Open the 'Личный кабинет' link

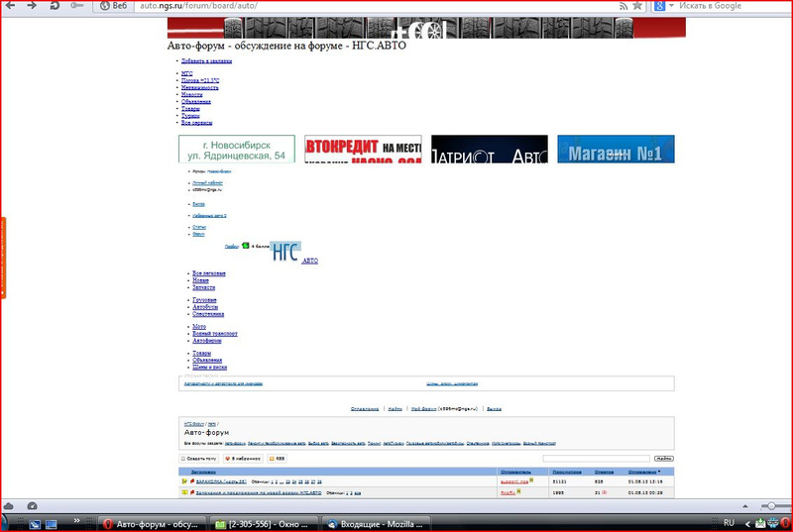[x=207, y=183]
